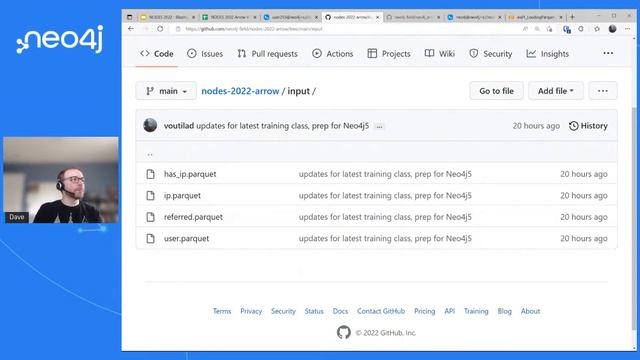Open API footer link
640x360 pixels.
pyautogui.click(x=449, y=311)
